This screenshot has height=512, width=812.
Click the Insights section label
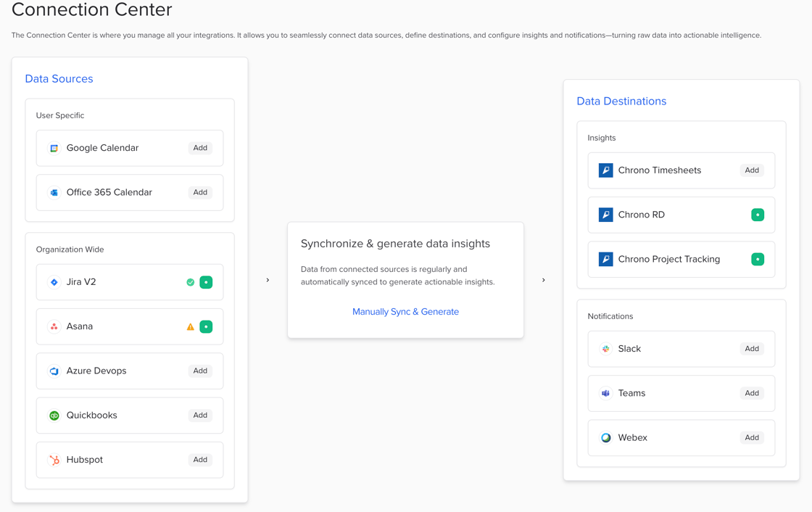click(601, 138)
